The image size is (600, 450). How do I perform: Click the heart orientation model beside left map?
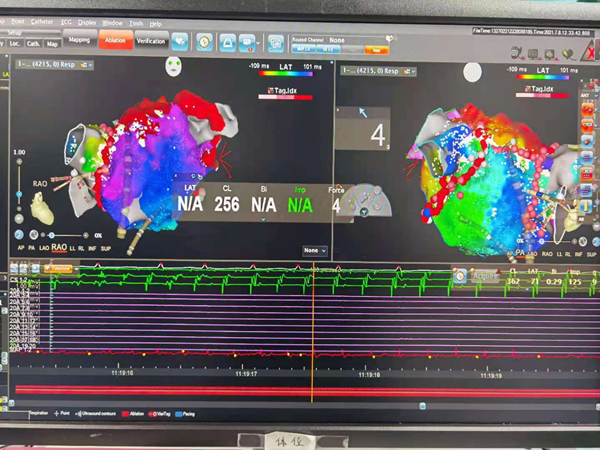[x=40, y=207]
